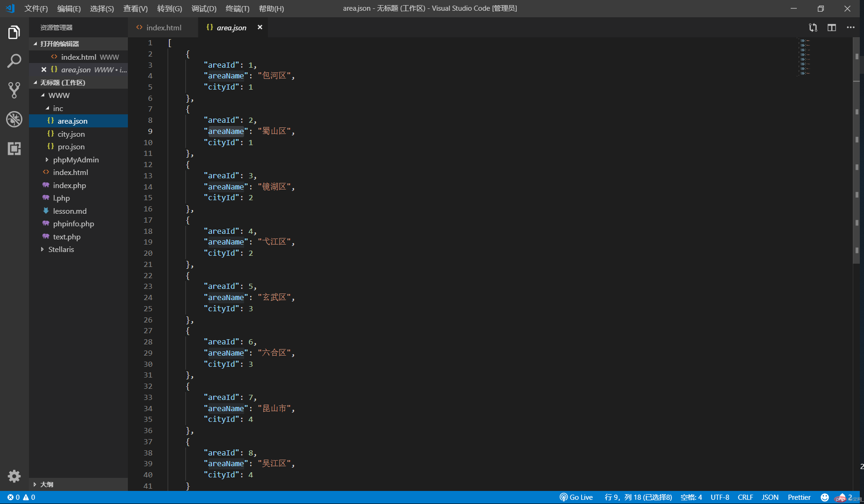
Task: Open the editor More Actions menu
Action: [x=850, y=28]
